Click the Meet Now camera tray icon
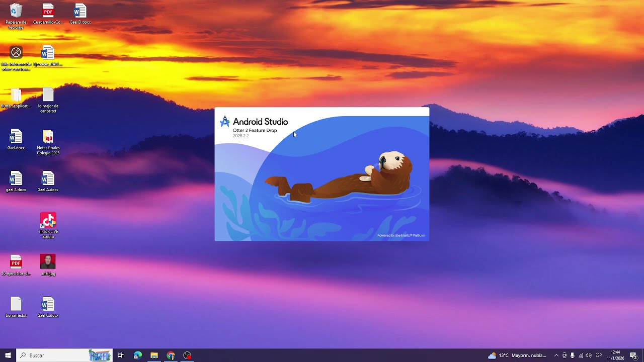Screen dimensions: 644x362 click(x=565, y=355)
